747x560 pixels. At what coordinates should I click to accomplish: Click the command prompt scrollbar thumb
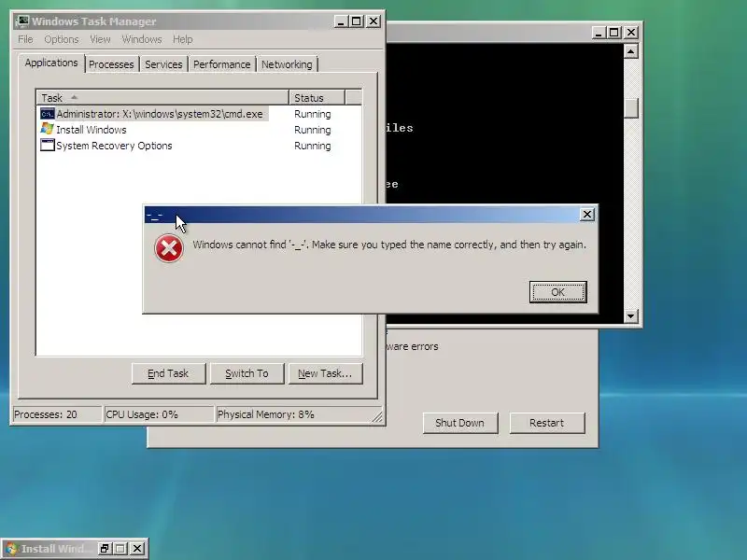pos(631,107)
